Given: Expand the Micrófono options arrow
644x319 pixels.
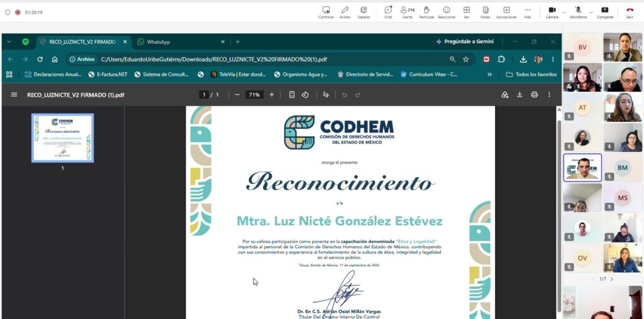Looking at the screenshot, I should point(591,13).
